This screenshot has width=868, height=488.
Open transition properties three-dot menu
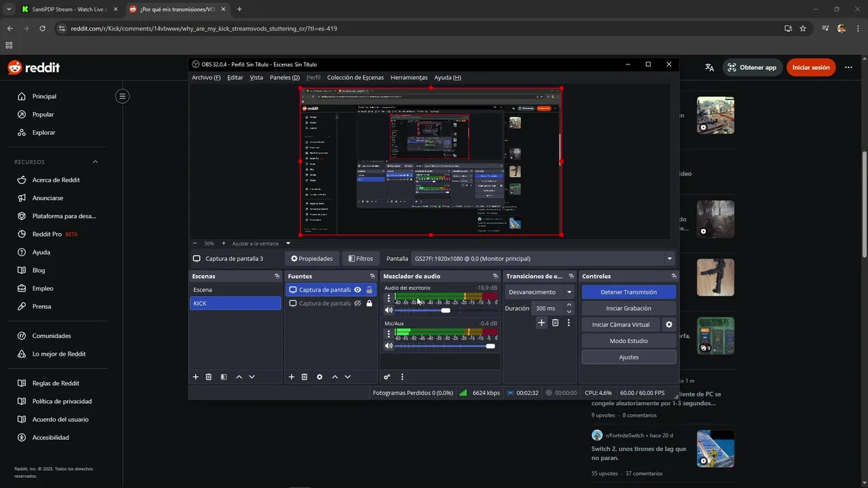pos(569,323)
